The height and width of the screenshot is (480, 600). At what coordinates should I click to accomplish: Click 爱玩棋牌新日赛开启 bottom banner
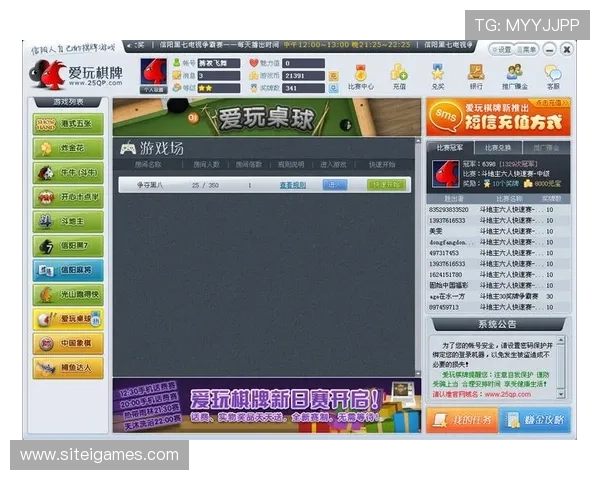(x=267, y=406)
